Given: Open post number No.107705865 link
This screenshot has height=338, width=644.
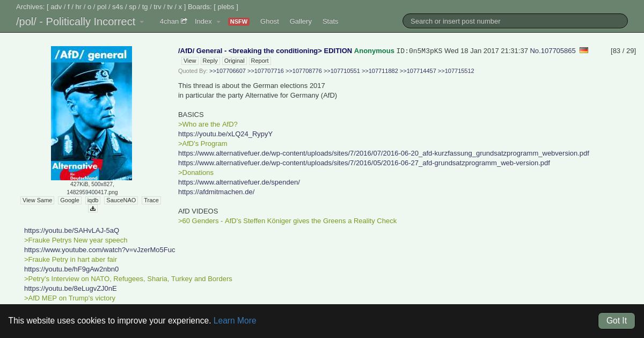Looking at the screenshot, I should point(553,50).
